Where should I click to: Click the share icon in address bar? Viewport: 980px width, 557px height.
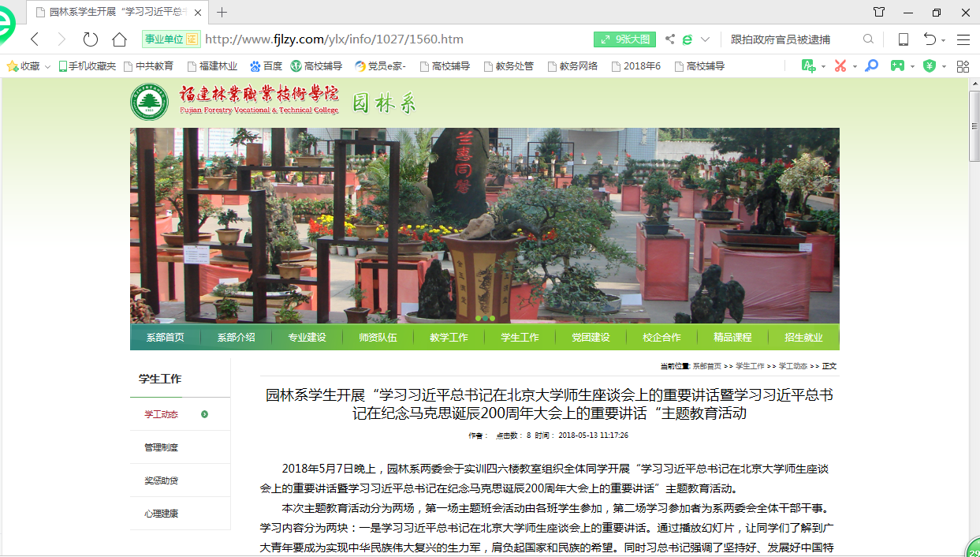tap(669, 39)
